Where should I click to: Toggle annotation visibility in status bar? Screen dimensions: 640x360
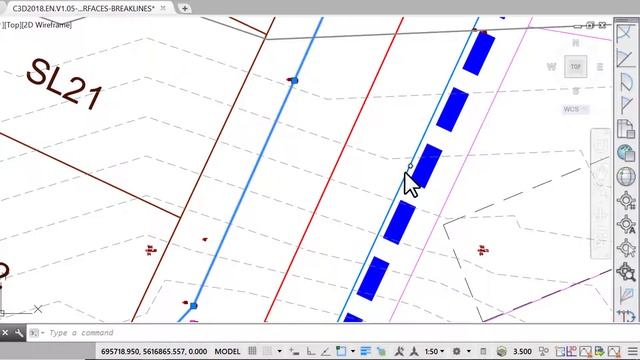click(399, 351)
